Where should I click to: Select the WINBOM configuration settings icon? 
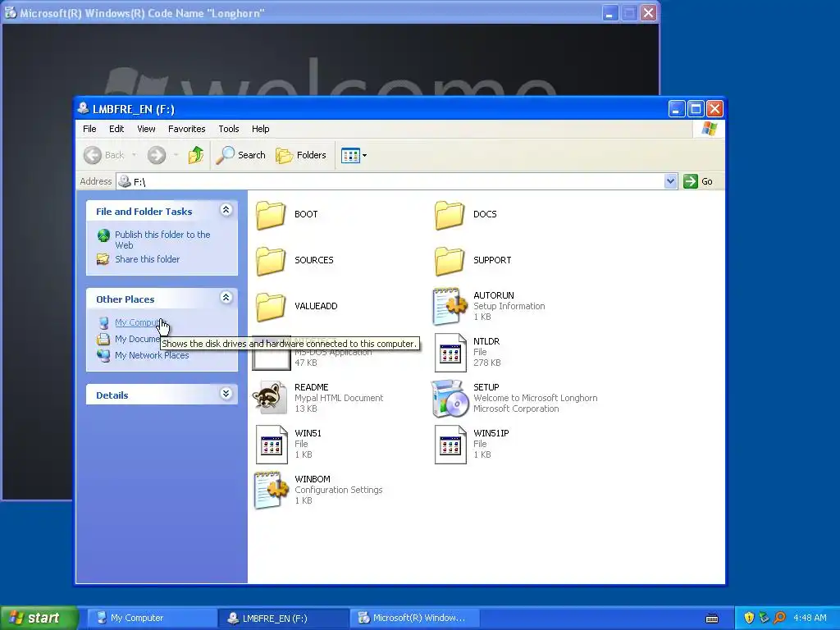pos(271,490)
